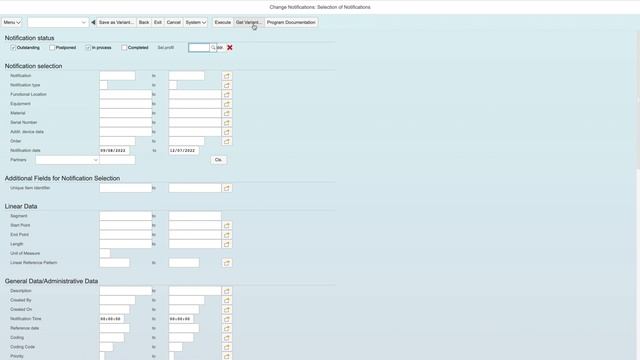
Task: Open multiple selection for Length row
Action: 227,244
